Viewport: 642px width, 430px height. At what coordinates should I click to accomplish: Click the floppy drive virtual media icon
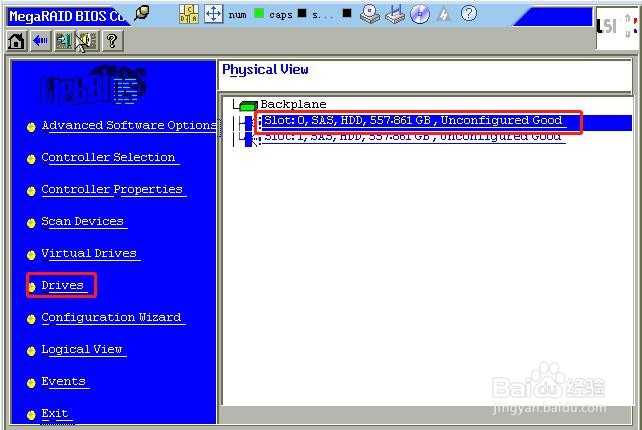[395, 14]
